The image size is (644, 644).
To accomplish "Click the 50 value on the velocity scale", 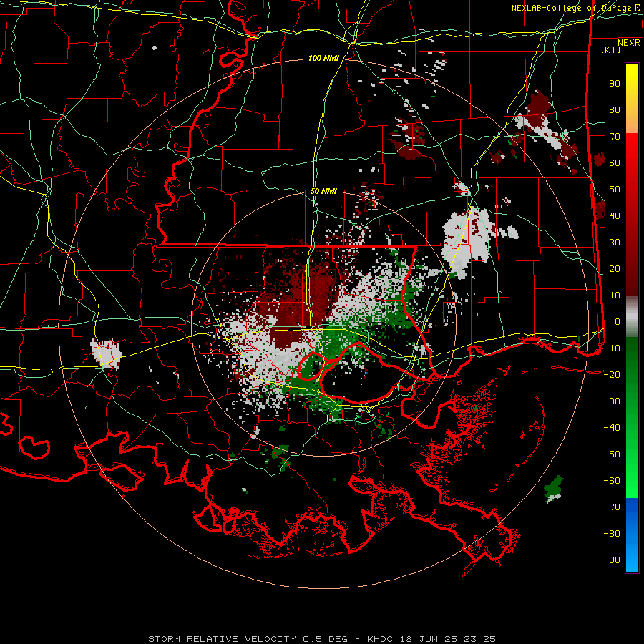I will (x=615, y=190).
